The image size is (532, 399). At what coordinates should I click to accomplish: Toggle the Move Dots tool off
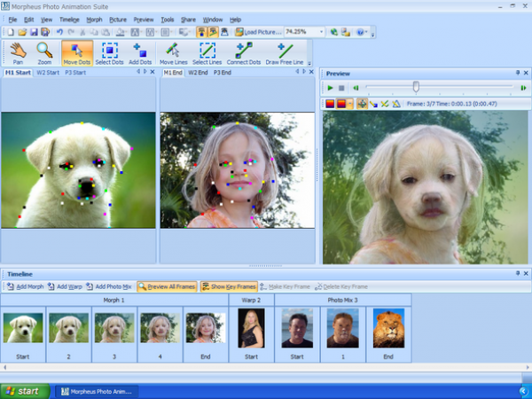[77, 53]
